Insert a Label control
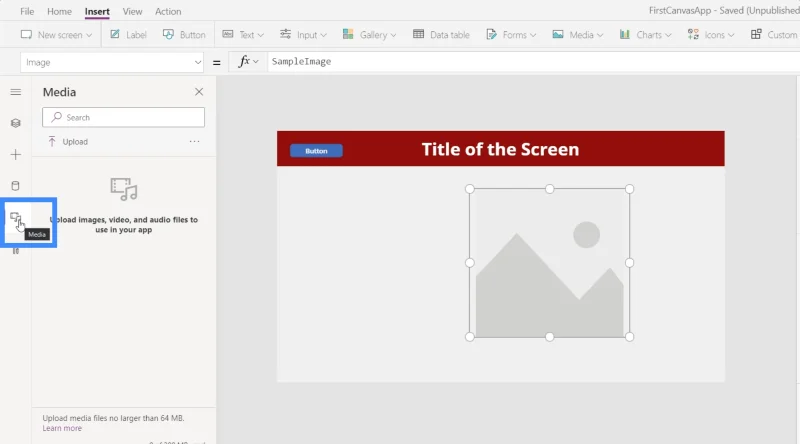 tap(129, 35)
